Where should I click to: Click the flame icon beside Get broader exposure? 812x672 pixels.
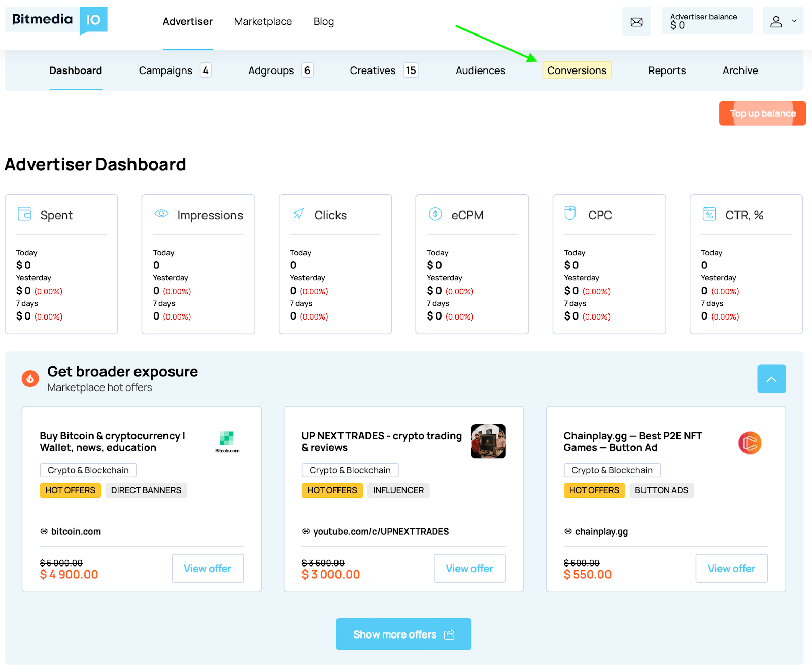pos(29,378)
